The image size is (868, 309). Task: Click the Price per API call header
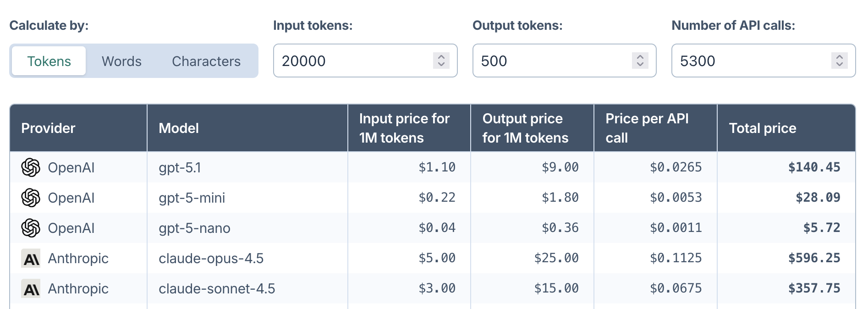tap(647, 128)
